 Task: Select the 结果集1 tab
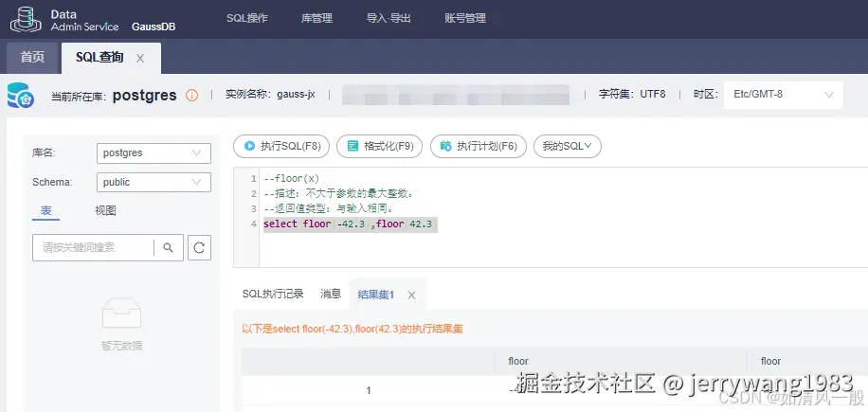376,295
